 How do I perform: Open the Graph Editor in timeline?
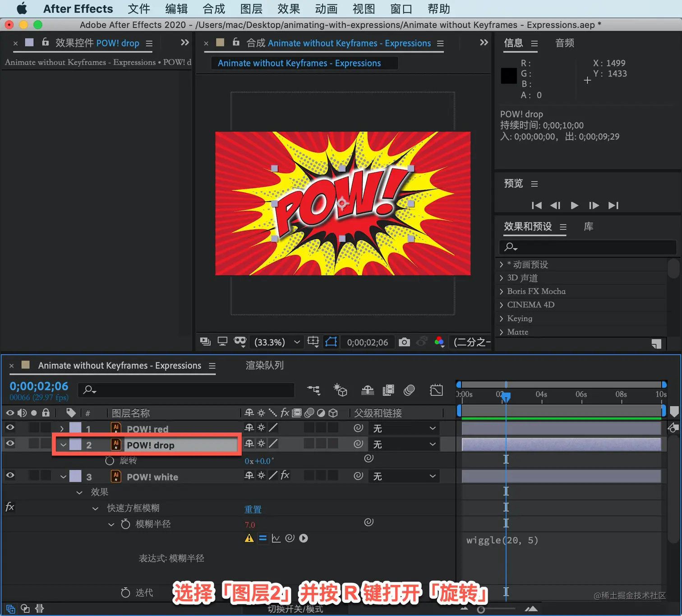tap(437, 390)
